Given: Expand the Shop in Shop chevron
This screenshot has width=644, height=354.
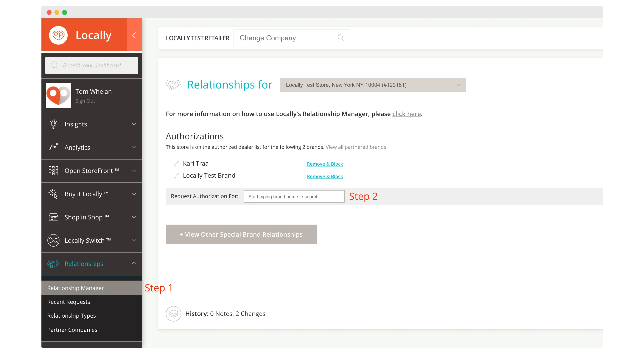Looking at the screenshot, I should 134,217.
